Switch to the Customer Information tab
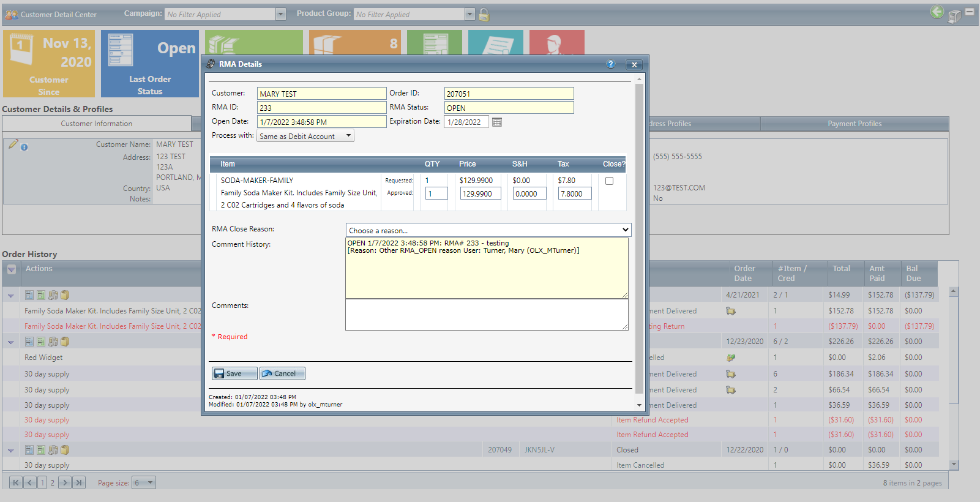 97,124
